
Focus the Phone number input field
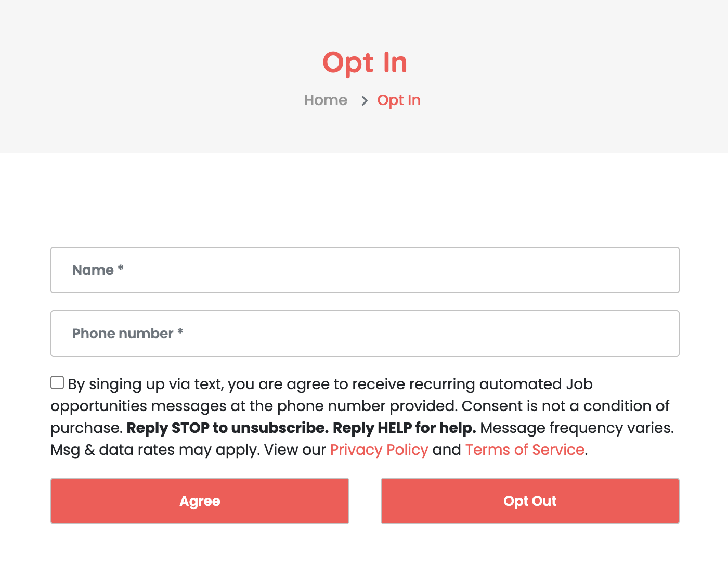click(365, 334)
